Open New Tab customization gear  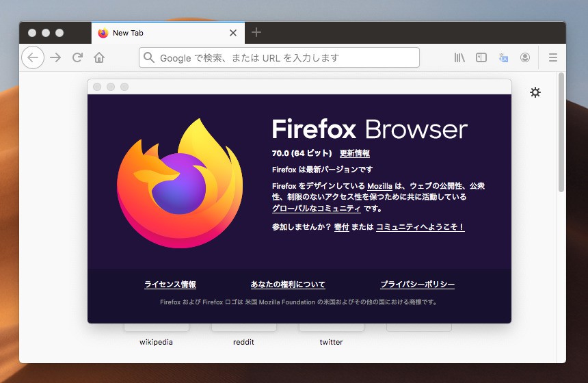click(x=535, y=92)
